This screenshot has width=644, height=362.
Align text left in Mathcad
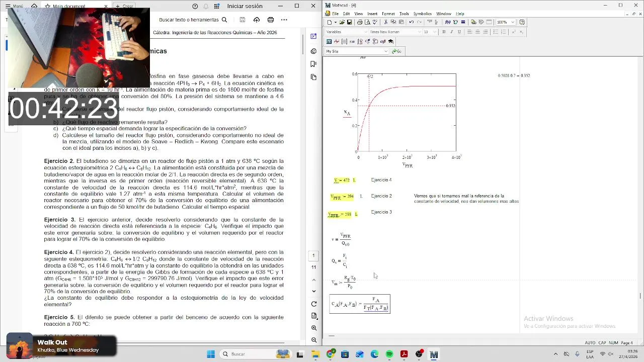tap(470, 32)
